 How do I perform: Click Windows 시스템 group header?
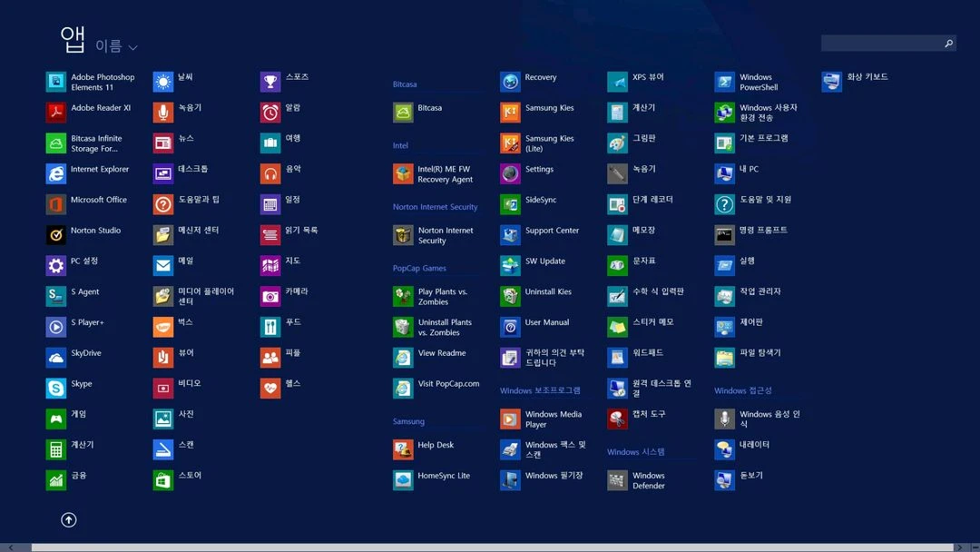(635, 451)
